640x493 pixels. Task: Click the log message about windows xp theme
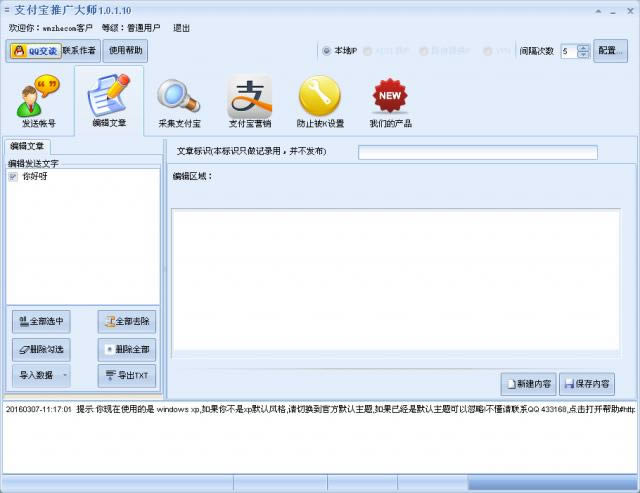coord(320,409)
